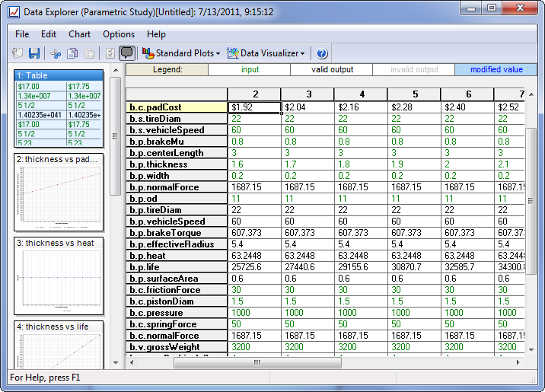Expand the Data Visualizer dropdown

266,53
